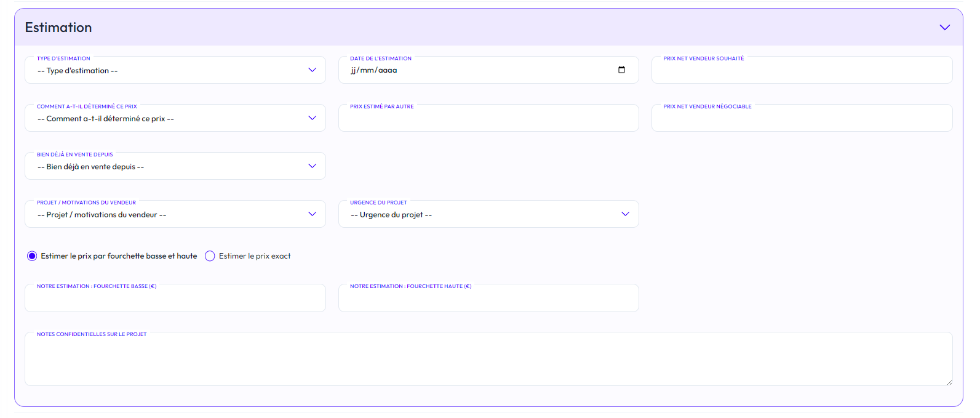The image size is (980, 418).
Task: Grab the notes textarea resize handle
Action: 949,382
